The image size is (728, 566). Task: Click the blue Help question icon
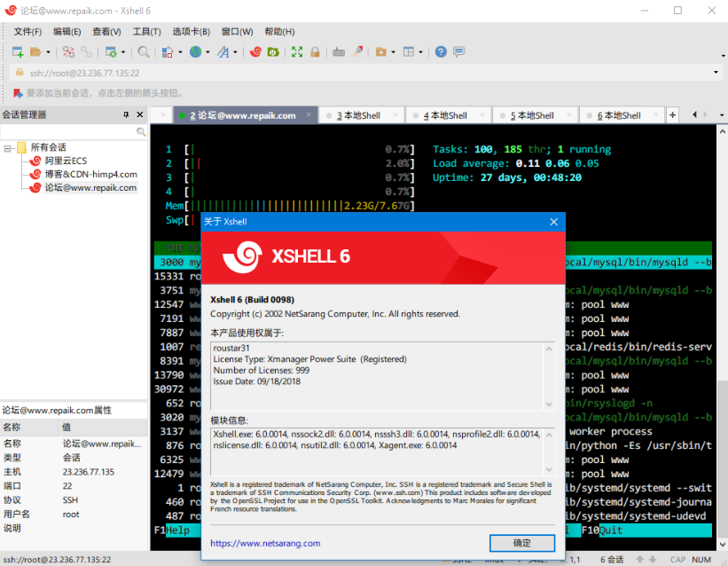tap(441, 52)
